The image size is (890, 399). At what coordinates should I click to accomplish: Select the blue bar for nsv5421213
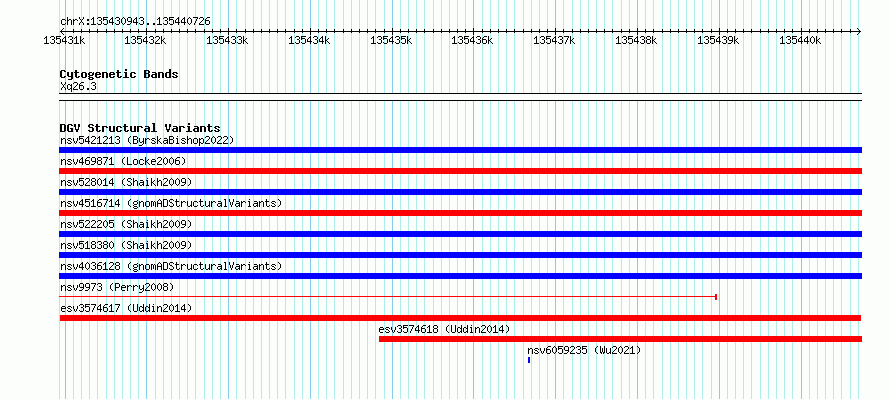(x=460, y=150)
